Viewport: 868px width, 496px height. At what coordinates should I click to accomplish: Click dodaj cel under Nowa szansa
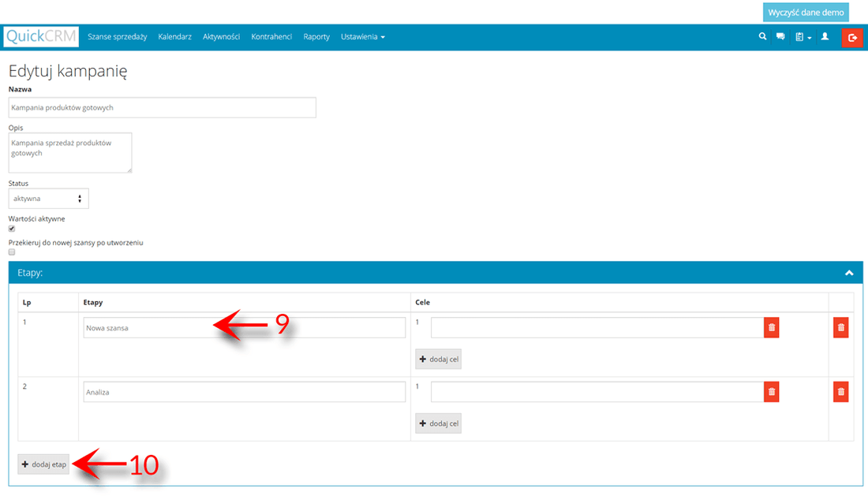pos(439,360)
